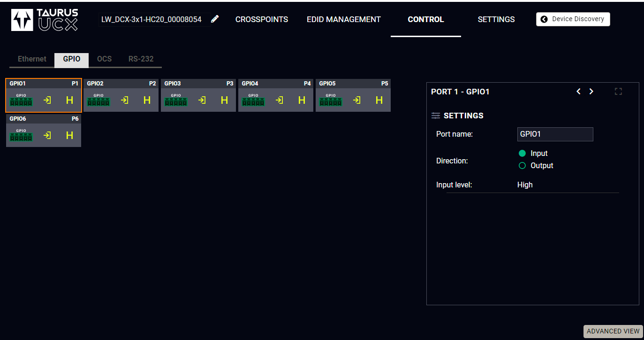Click the Device Discovery button
The image size is (644, 340).
tap(573, 19)
